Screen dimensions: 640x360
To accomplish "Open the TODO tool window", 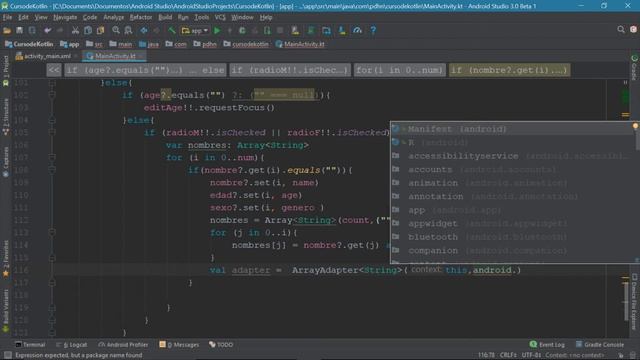I will [x=221, y=345].
